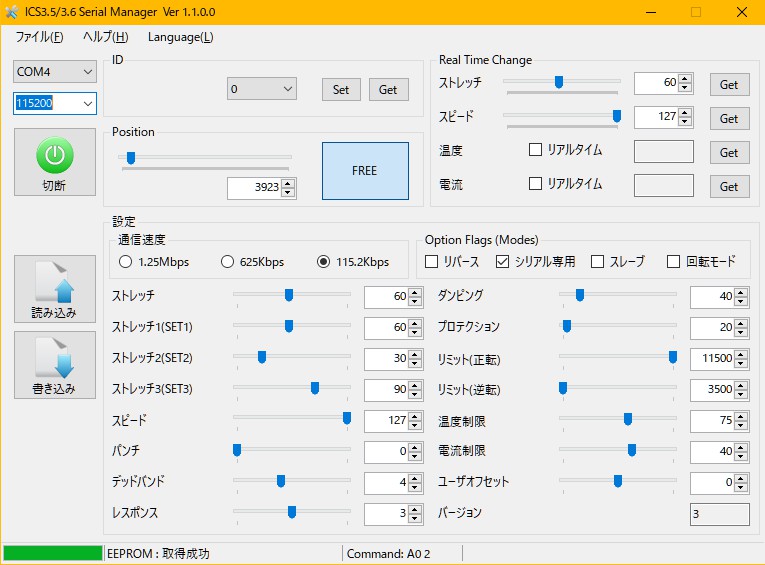This screenshot has height=565, width=765.
Task: Increase Real Time ストレッチ value with up arrow
Action: (685, 79)
